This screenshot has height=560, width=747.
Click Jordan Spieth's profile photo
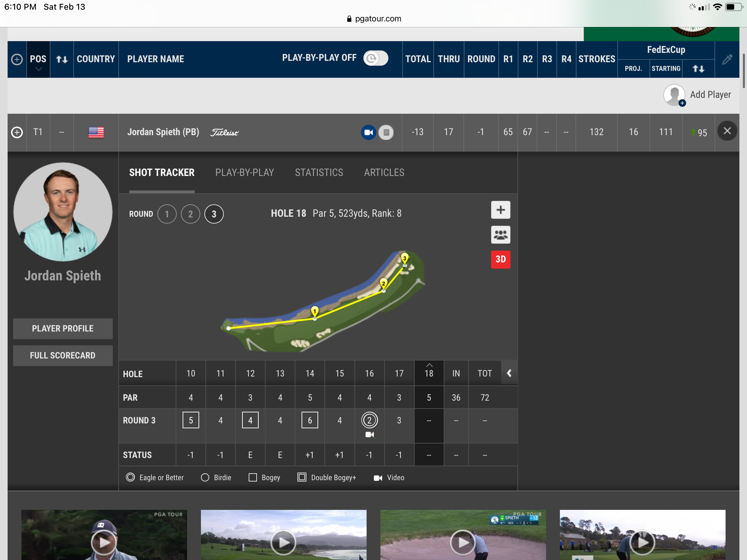coord(63,212)
